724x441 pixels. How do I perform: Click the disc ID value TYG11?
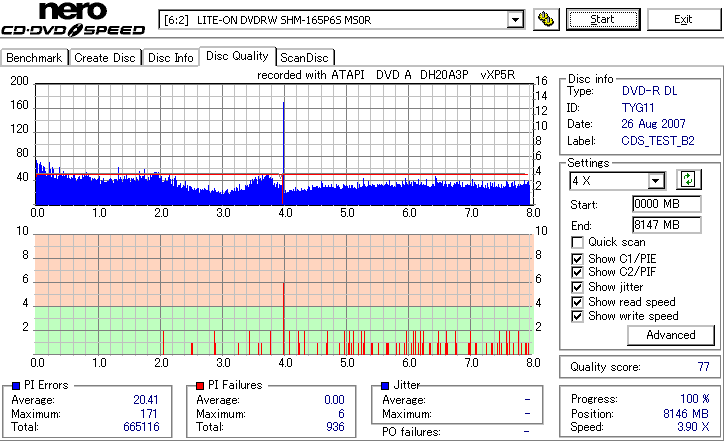[638, 108]
